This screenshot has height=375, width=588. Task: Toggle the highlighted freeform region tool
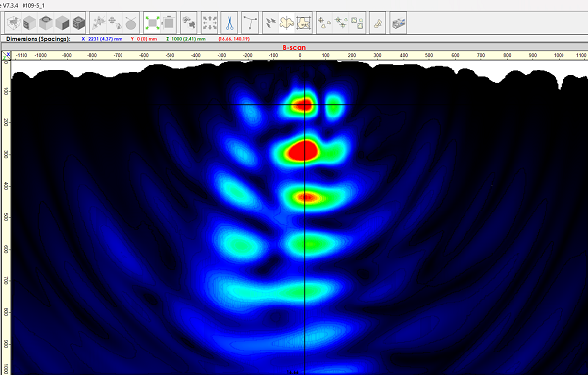click(287, 23)
